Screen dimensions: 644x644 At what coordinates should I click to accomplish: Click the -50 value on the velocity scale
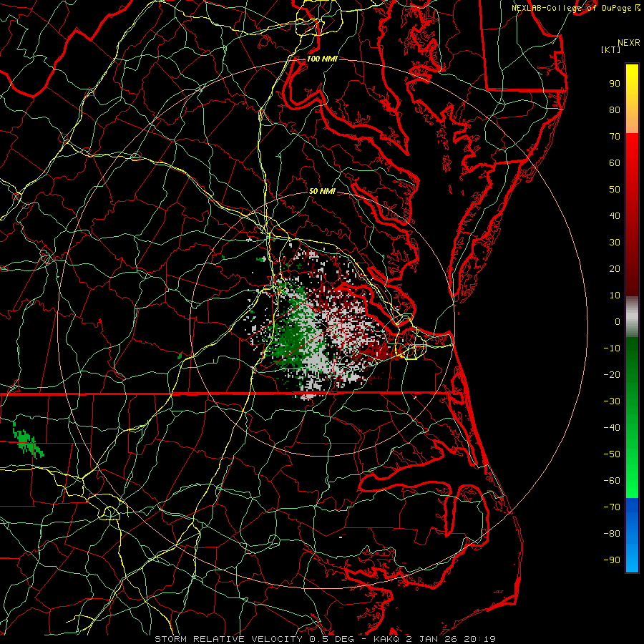point(612,454)
